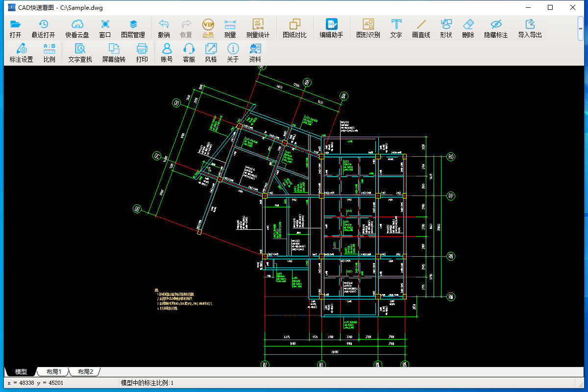Open the 账号 account panel
Viewport: 588px width, 392px height.
point(167,53)
